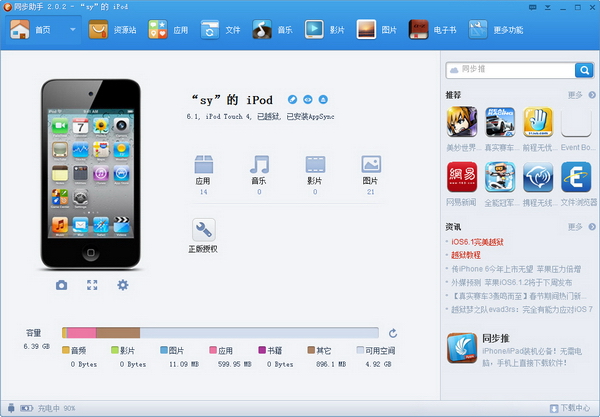600x417 pixels.
Task: Open the 传iPhone 6今年上市无望 news link
Action: click(516, 269)
